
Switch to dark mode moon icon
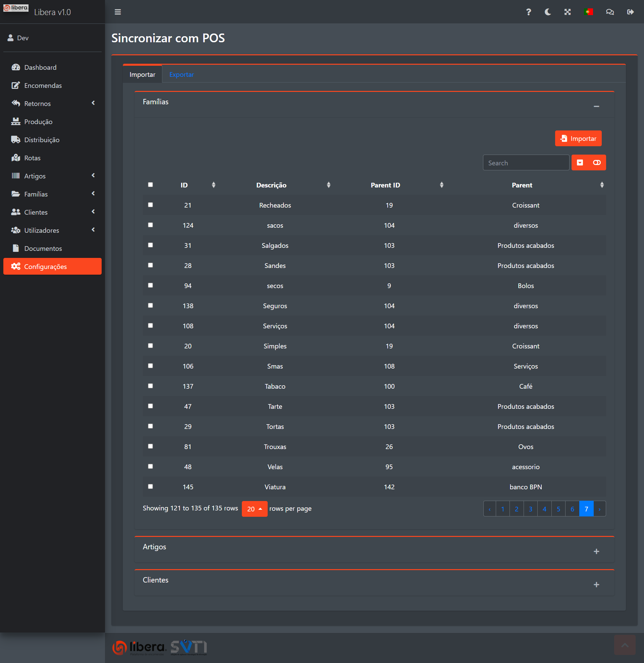pyautogui.click(x=547, y=12)
